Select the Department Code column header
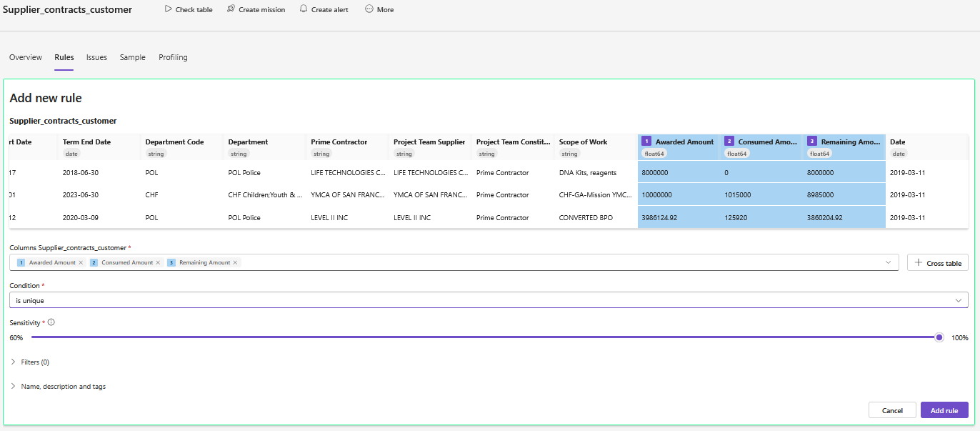 tap(174, 142)
